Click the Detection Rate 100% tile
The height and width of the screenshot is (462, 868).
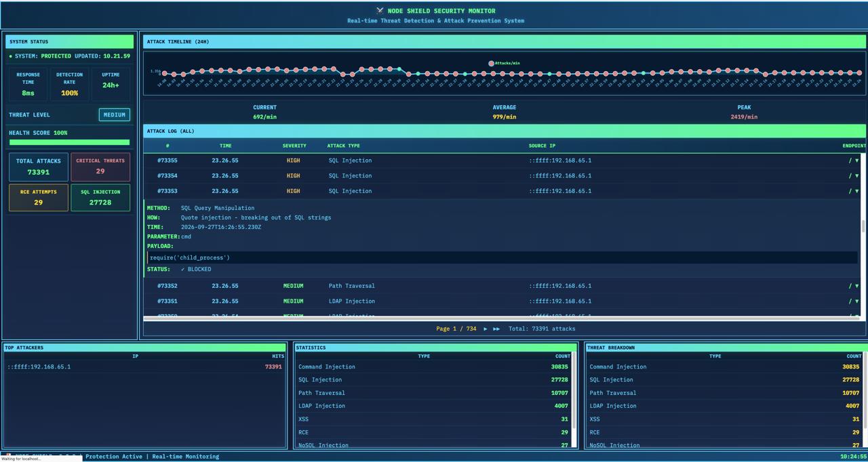69,84
